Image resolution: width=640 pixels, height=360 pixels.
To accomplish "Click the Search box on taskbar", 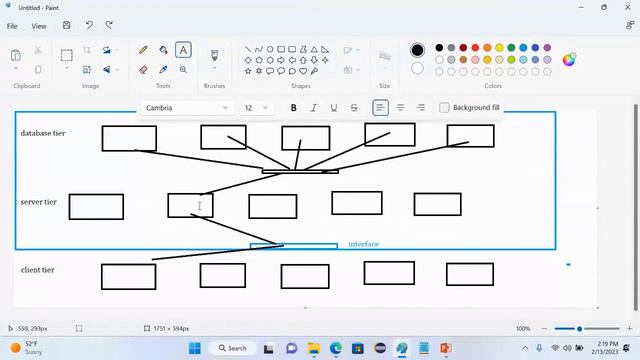I will pos(233,348).
